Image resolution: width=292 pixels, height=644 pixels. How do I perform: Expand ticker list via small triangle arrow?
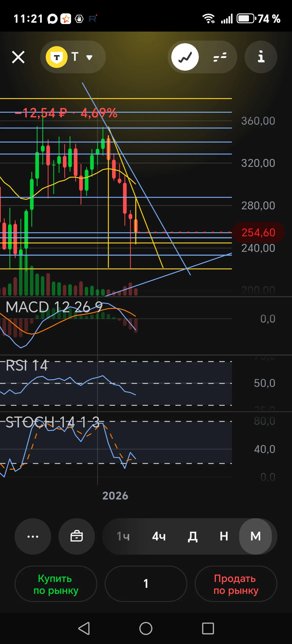coord(89,58)
